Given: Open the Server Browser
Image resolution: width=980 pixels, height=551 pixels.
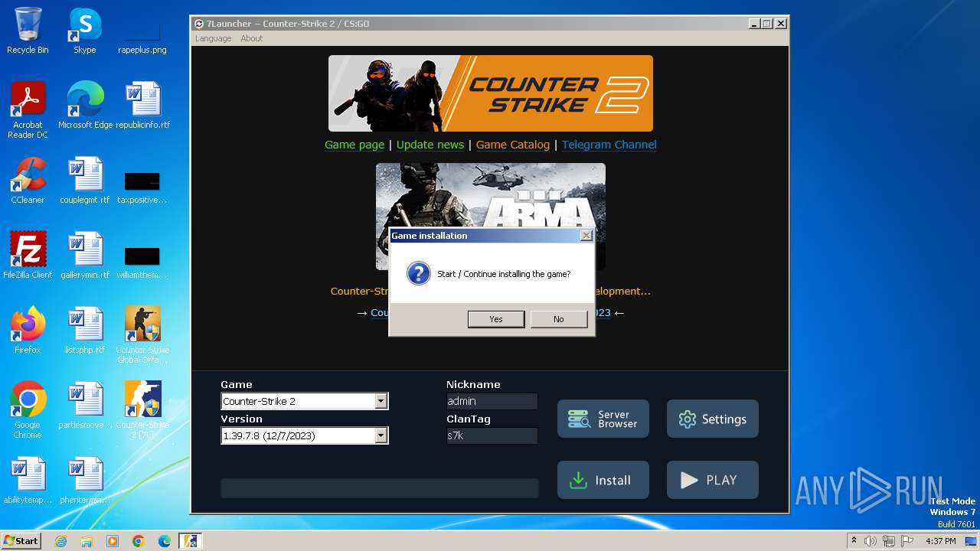Looking at the screenshot, I should (x=603, y=419).
